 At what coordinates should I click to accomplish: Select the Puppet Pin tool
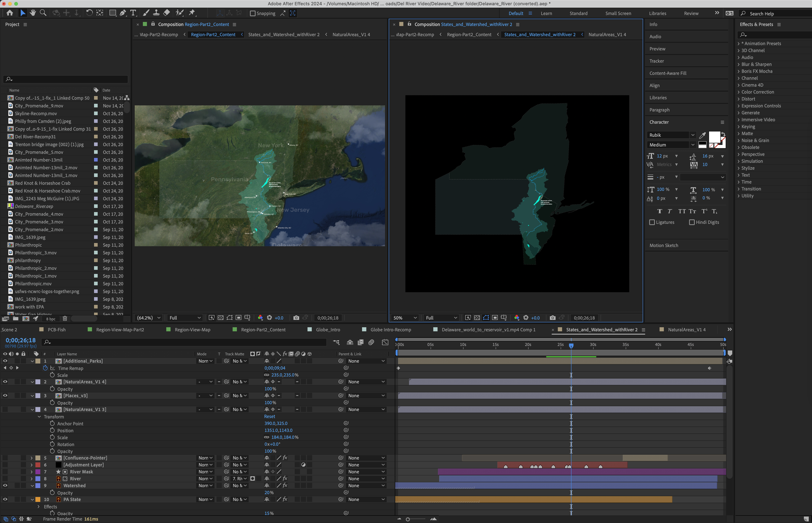click(x=192, y=13)
